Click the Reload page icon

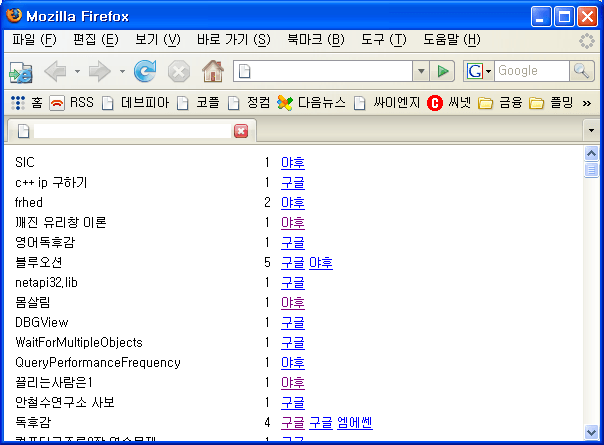pyautogui.click(x=145, y=71)
